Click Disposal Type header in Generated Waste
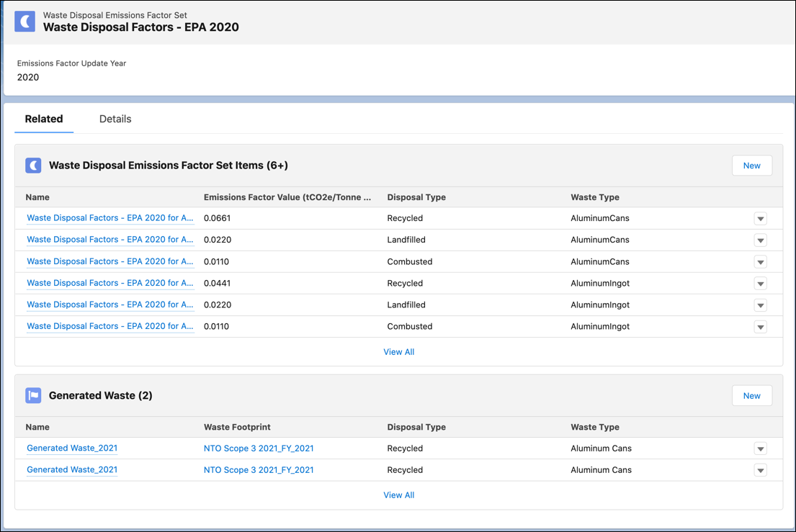Viewport: 796px width, 532px height. click(417, 427)
